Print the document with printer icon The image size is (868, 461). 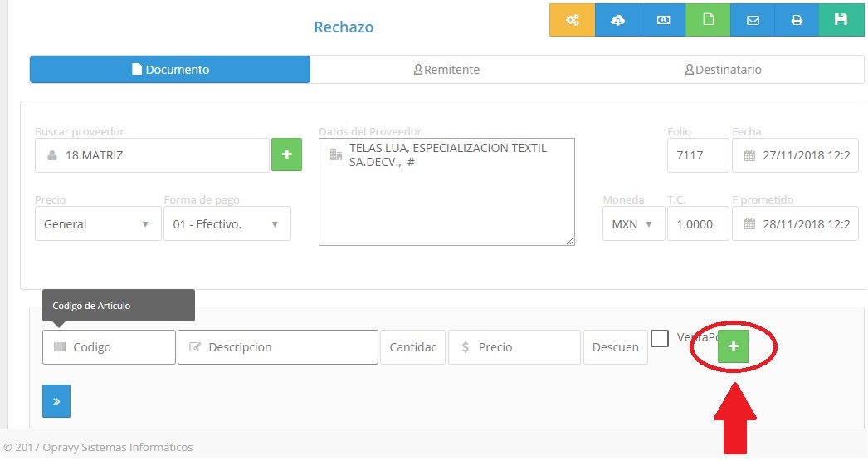[x=797, y=21]
